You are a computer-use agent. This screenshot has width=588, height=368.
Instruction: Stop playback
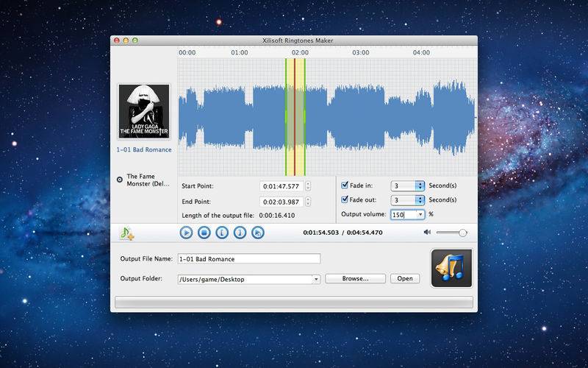tap(204, 233)
